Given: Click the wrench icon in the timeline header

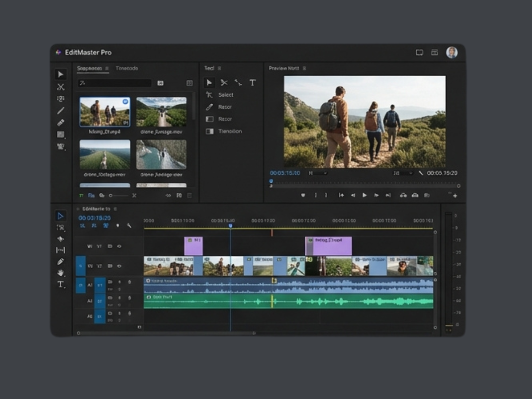Looking at the screenshot, I should (129, 226).
